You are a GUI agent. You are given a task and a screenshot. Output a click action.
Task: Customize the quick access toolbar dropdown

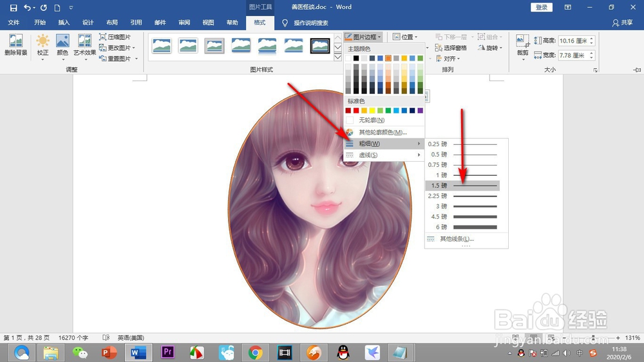pyautogui.click(x=71, y=7)
